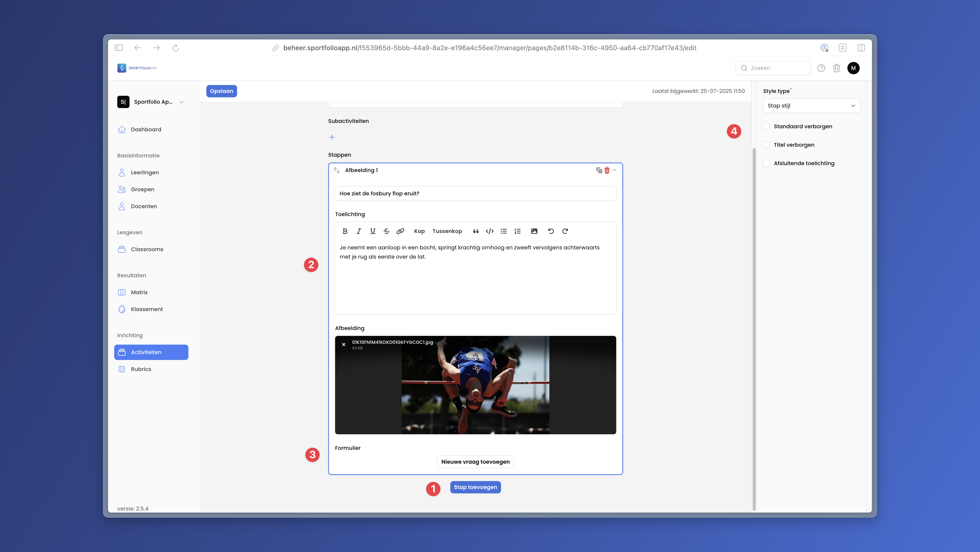Insert an image via the editor image icon
Image resolution: width=980 pixels, height=552 pixels.
tap(534, 231)
